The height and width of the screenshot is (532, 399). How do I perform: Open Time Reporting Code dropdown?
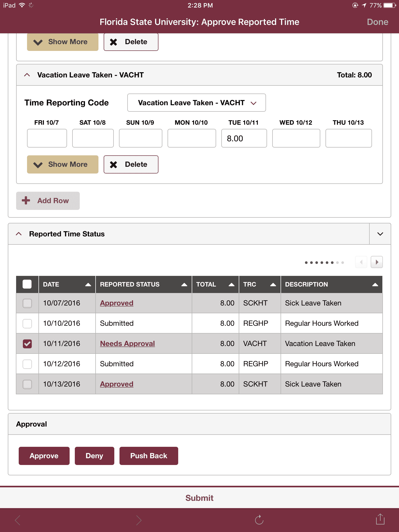196,103
